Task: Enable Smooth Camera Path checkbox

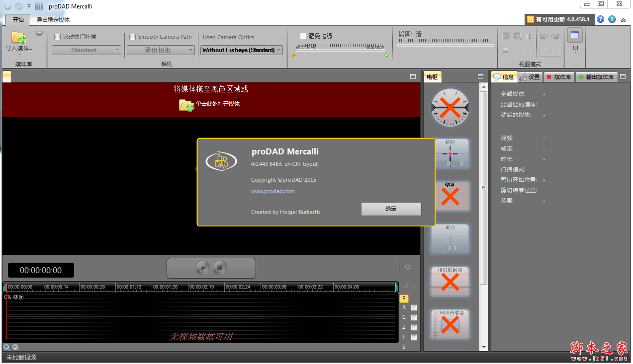Action: pos(132,37)
